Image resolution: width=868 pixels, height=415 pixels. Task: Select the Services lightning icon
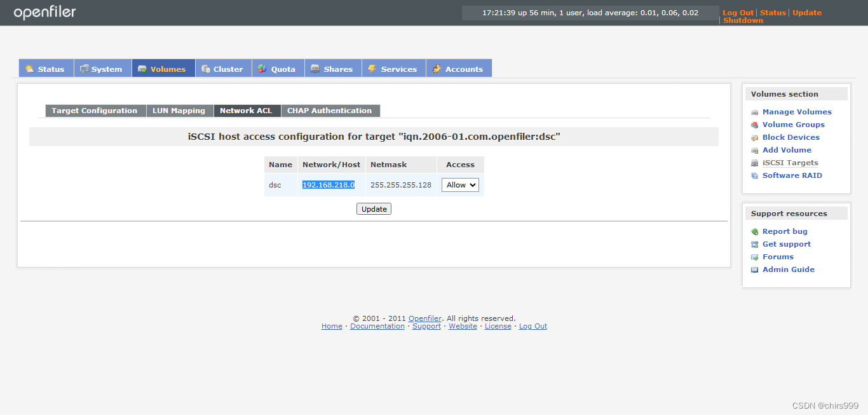pyautogui.click(x=372, y=68)
